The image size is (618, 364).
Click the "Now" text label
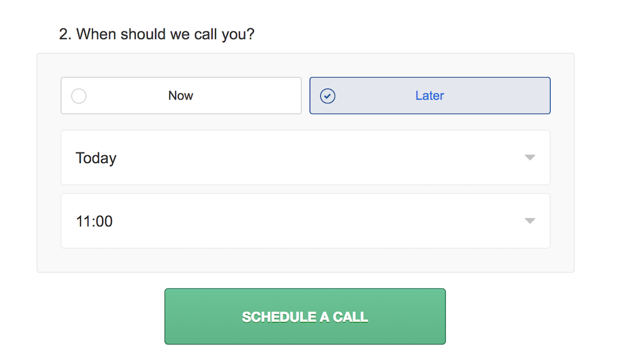181,96
